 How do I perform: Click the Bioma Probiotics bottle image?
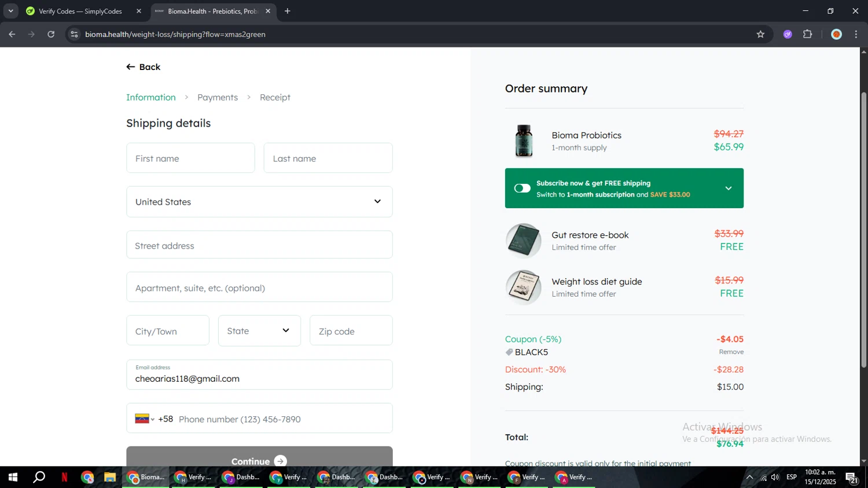pyautogui.click(x=524, y=141)
